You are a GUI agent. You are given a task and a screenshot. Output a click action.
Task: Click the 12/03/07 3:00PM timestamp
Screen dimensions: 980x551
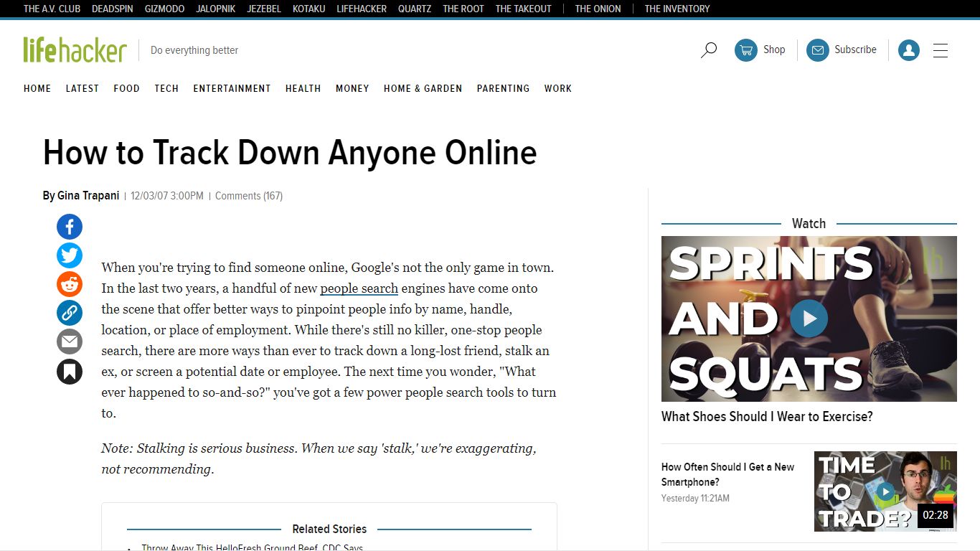click(x=167, y=195)
